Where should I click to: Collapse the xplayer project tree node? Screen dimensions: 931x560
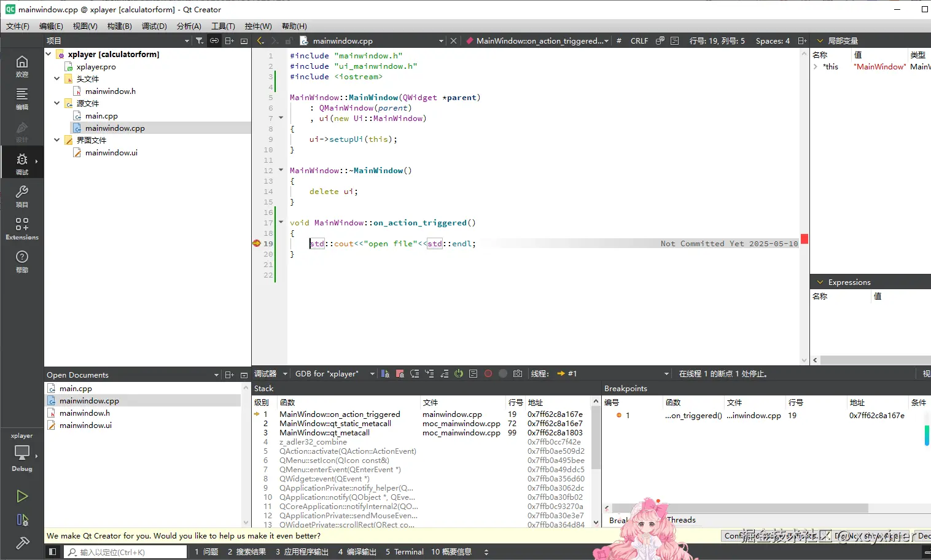[49, 54]
